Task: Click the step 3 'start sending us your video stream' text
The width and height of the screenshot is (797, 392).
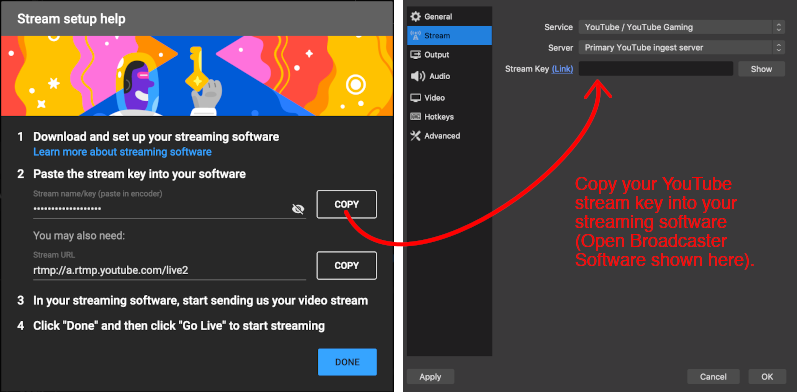Action: (x=200, y=300)
